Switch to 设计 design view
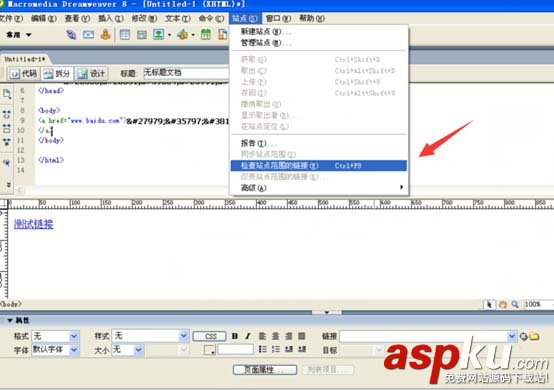This screenshot has width=554, height=390. pos(91,73)
